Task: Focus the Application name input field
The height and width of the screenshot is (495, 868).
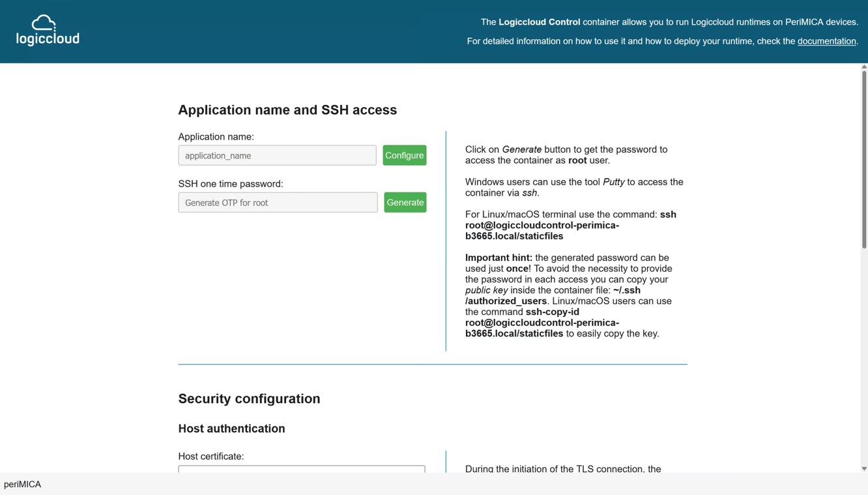Action: click(x=277, y=155)
